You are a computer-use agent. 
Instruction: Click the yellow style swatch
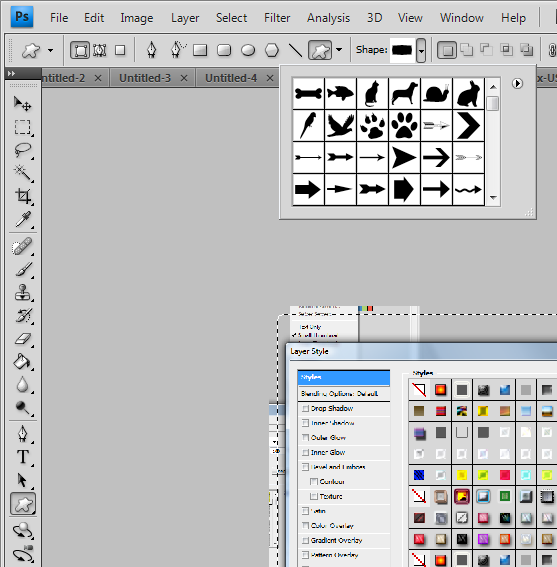(462, 475)
